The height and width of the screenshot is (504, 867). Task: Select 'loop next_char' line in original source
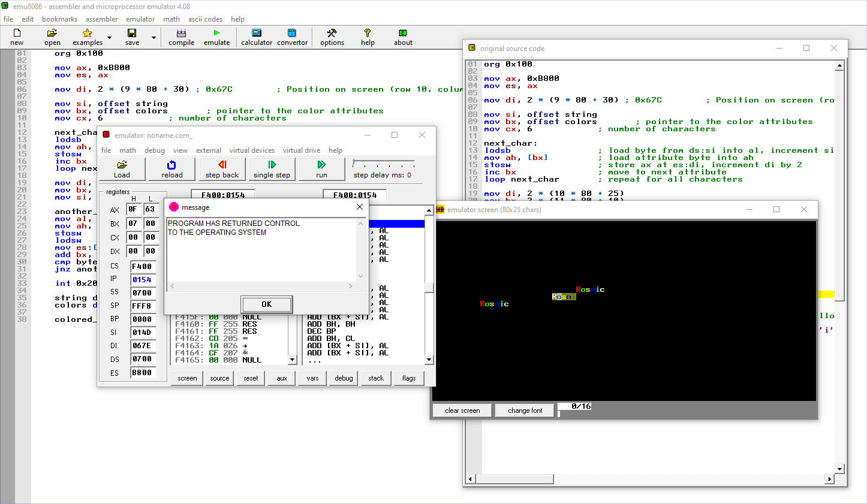tap(522, 179)
